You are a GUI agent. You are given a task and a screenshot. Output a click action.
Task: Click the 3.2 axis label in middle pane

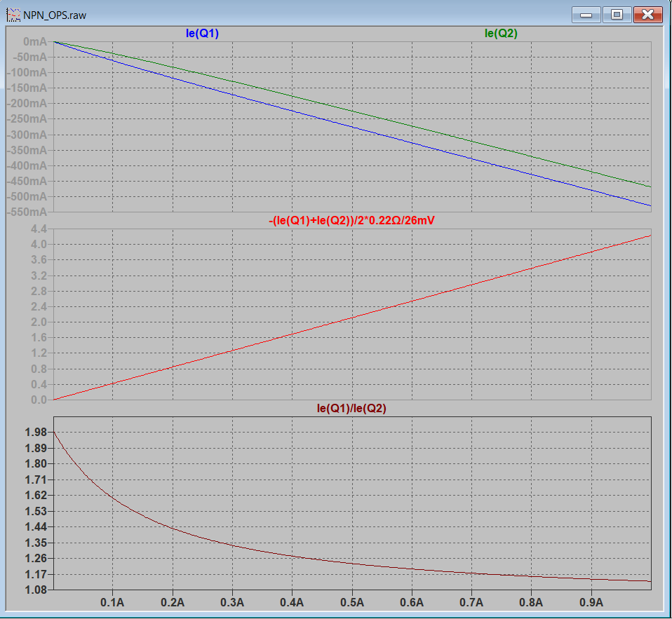pyautogui.click(x=39, y=276)
